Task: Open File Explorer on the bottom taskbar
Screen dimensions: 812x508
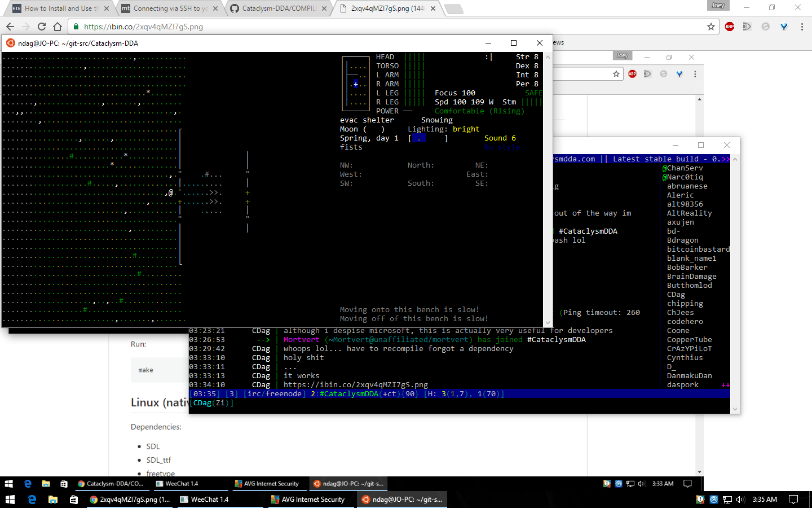Action: tap(53, 500)
